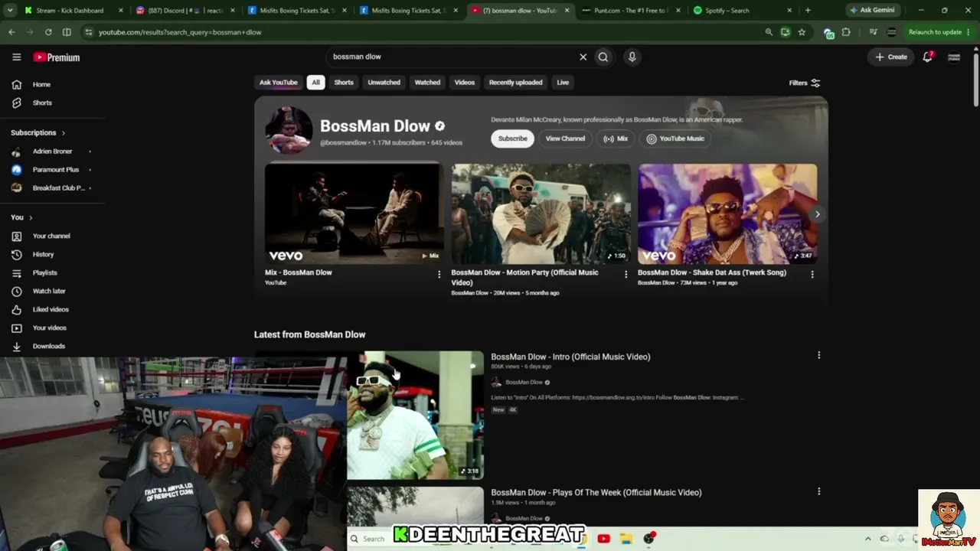The width and height of the screenshot is (980, 551).
Task: Select the Videos filter chip
Action: pos(465,83)
